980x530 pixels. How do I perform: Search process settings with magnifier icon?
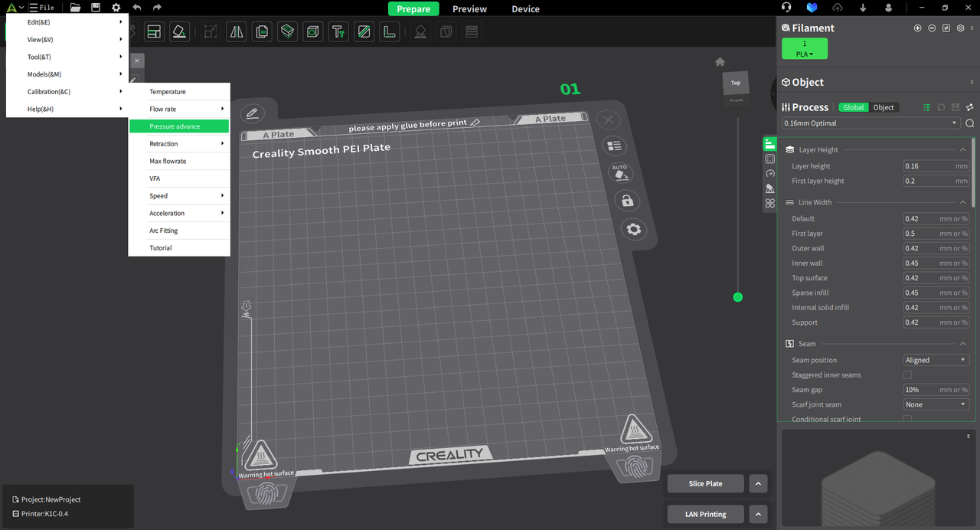pyautogui.click(x=970, y=123)
